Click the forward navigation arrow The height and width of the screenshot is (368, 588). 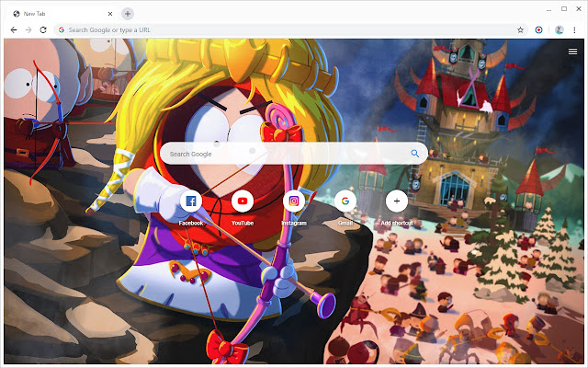[x=28, y=30]
